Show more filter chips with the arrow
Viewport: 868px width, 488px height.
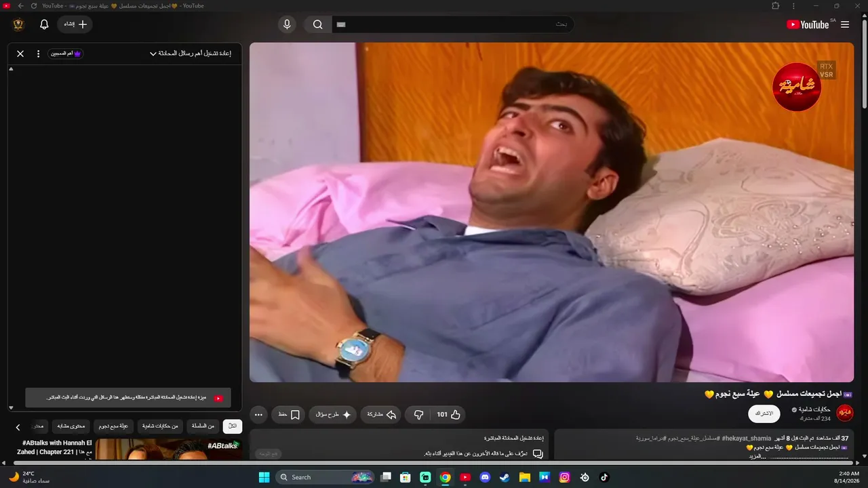pos(18,427)
